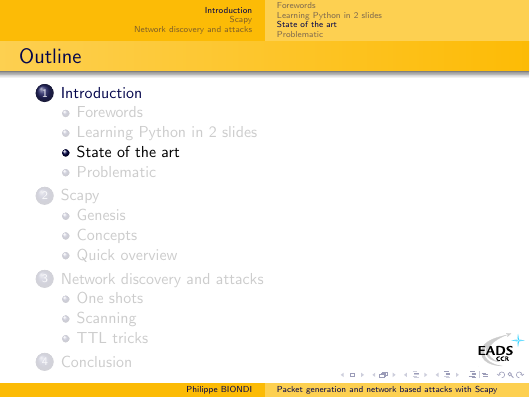This screenshot has width=530, height=397.
Task: Click section number 3 bullet for Network discovery
Action: point(45,279)
